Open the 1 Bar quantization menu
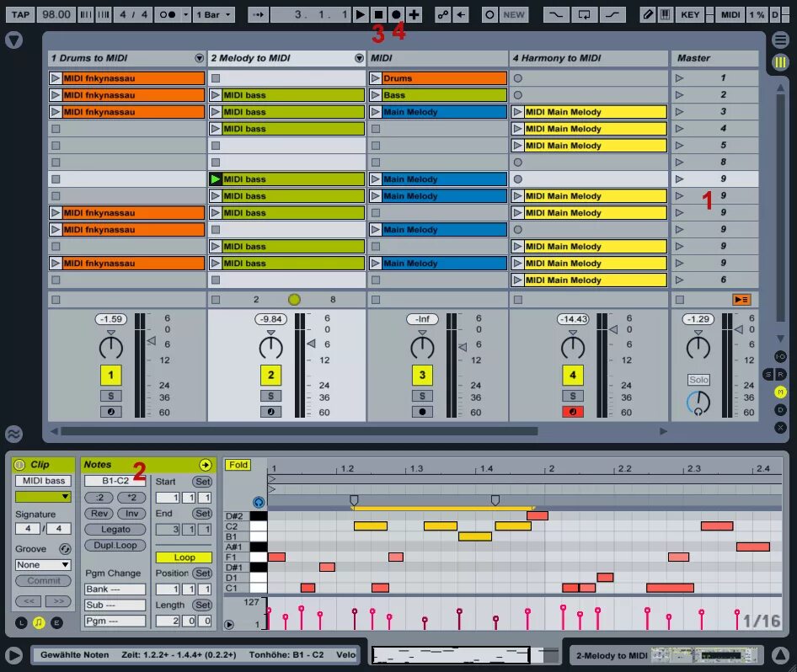This screenshot has height=672, width=797. [213, 14]
